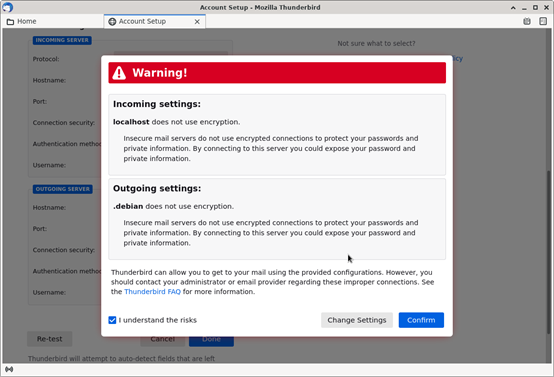Click the Home folder icon
554x377 pixels.
click(11, 22)
